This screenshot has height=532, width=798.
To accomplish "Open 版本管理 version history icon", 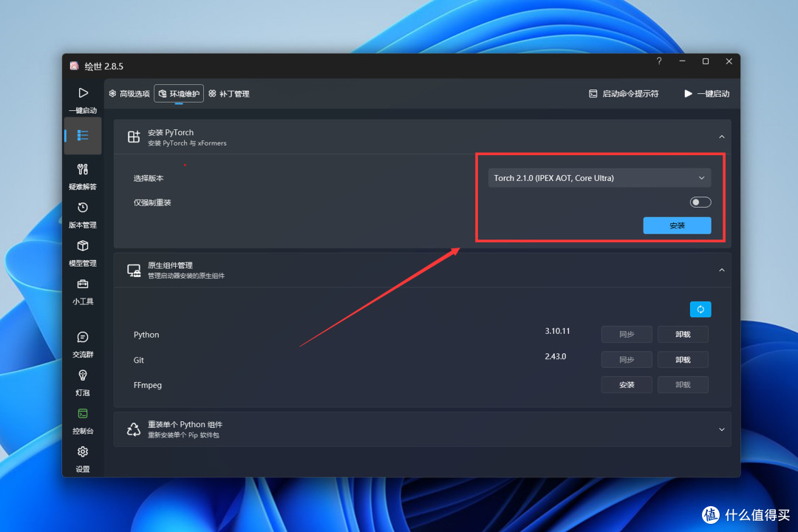I will click(x=83, y=208).
